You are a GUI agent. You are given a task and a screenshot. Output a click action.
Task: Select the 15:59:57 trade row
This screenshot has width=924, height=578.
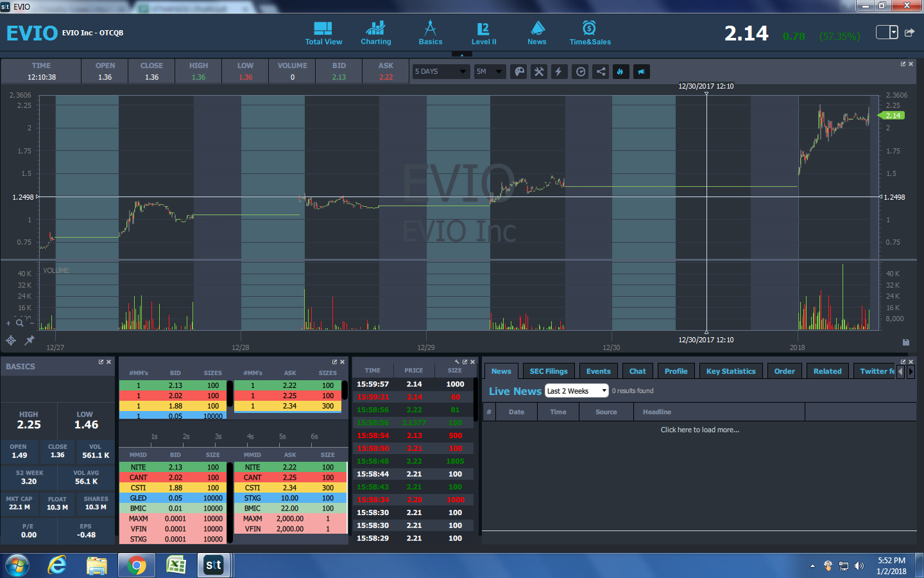pos(413,384)
